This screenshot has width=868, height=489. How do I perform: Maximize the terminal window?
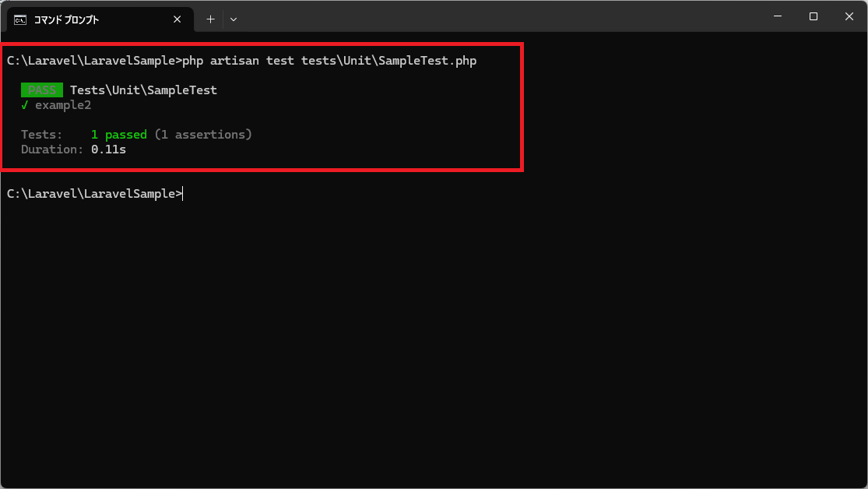click(x=814, y=16)
